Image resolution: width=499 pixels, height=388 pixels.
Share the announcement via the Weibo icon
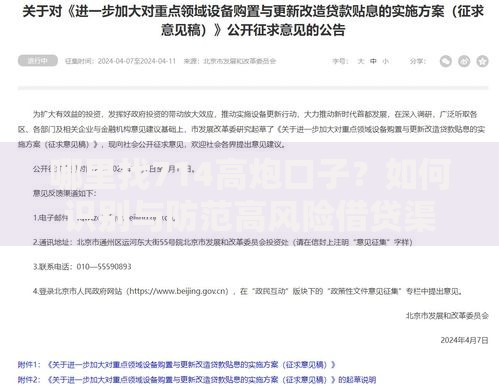coord(464,61)
